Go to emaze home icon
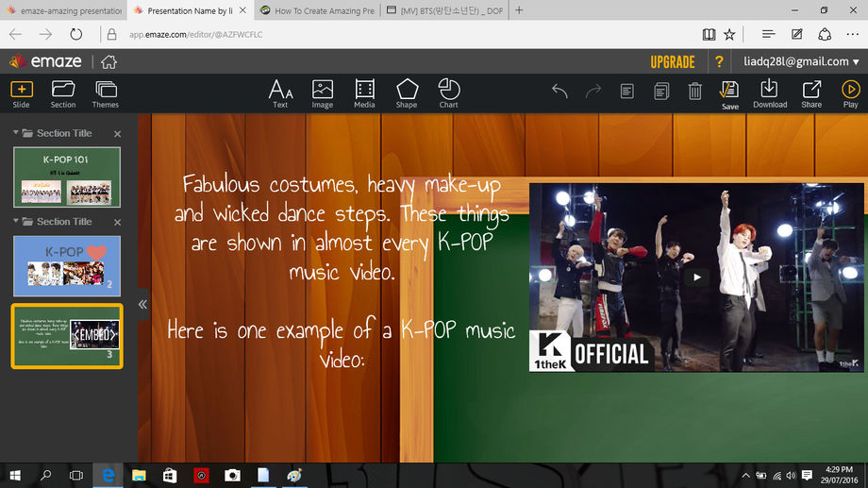Image resolution: width=868 pixels, height=488 pixels. (x=108, y=61)
